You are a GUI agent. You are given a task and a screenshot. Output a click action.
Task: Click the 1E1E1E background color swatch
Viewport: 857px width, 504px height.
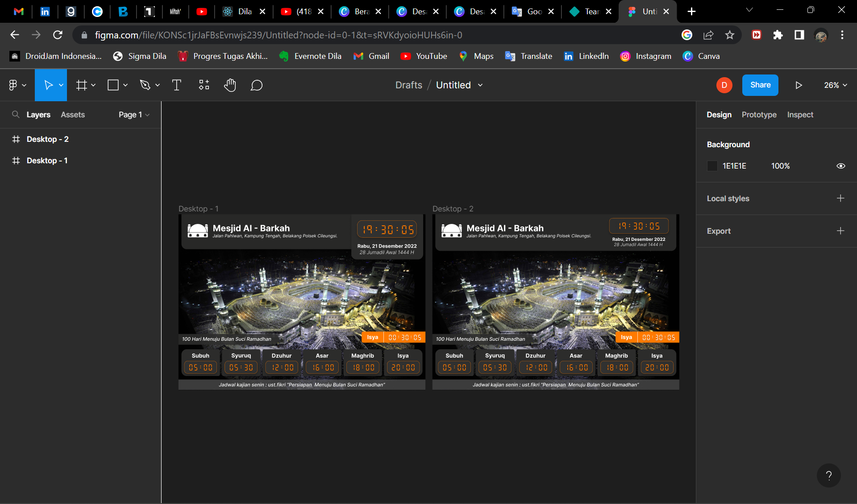[712, 166]
